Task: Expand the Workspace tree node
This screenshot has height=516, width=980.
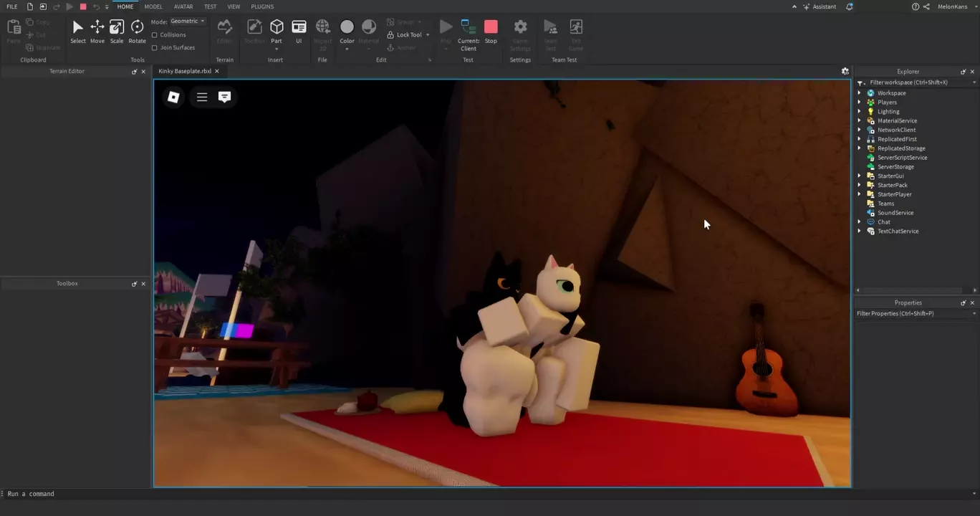Action: (x=859, y=93)
